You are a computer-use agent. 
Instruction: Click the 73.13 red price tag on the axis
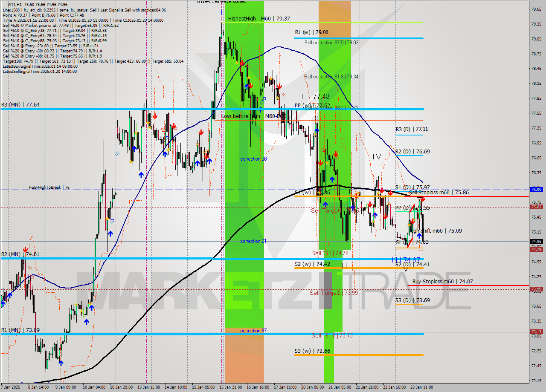point(536,331)
